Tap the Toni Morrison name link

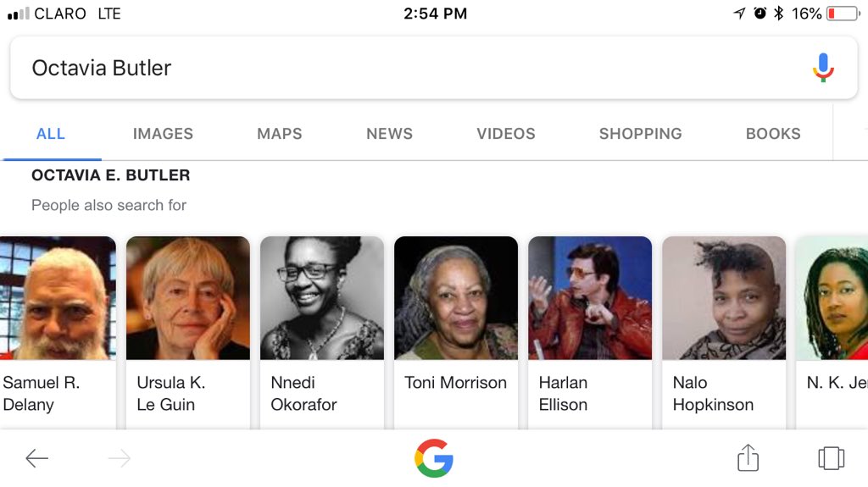[455, 383]
